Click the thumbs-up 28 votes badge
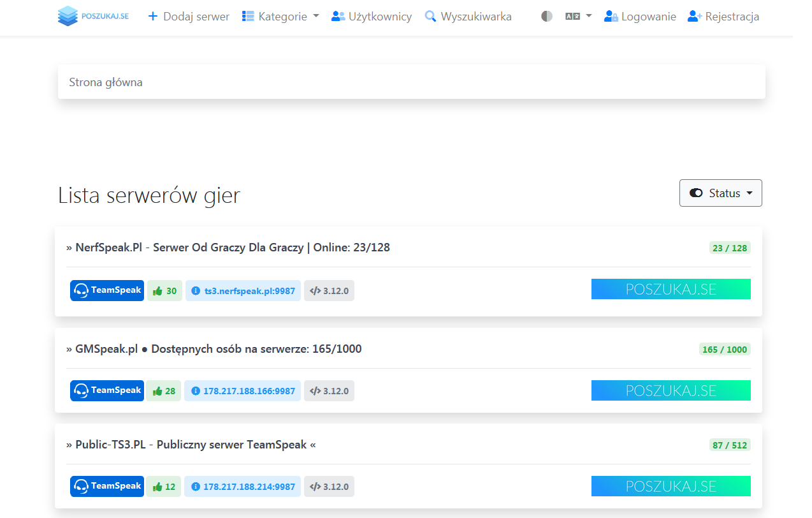 (x=164, y=391)
